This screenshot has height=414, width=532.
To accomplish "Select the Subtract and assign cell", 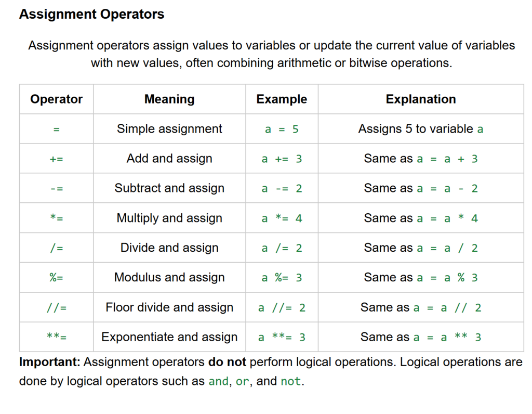I will (x=169, y=188).
